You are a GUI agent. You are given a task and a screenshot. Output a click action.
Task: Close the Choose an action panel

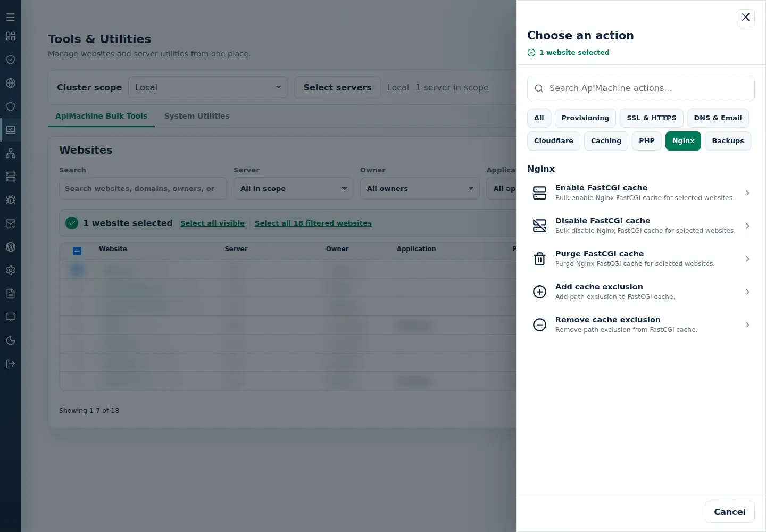tap(746, 18)
